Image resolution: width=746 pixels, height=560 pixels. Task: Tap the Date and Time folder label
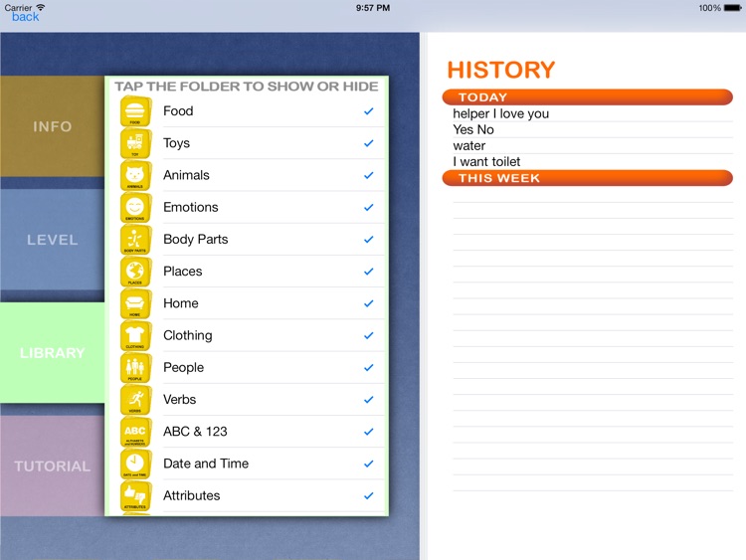[206, 464]
